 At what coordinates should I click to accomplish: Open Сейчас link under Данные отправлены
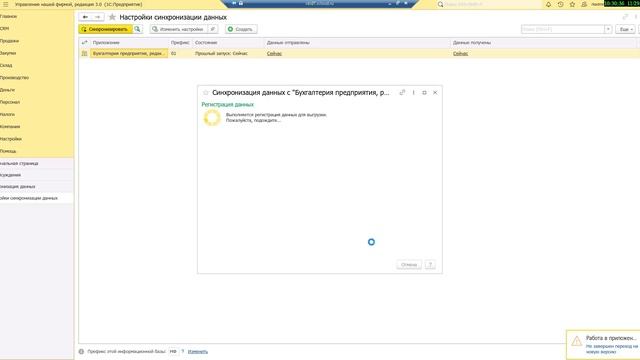coord(274,53)
